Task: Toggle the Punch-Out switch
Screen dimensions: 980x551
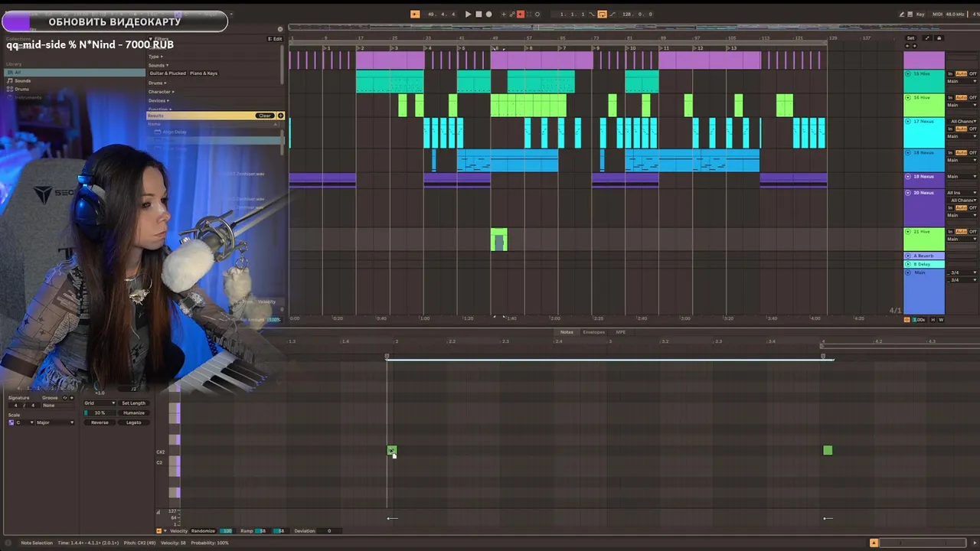Action: [x=612, y=15]
